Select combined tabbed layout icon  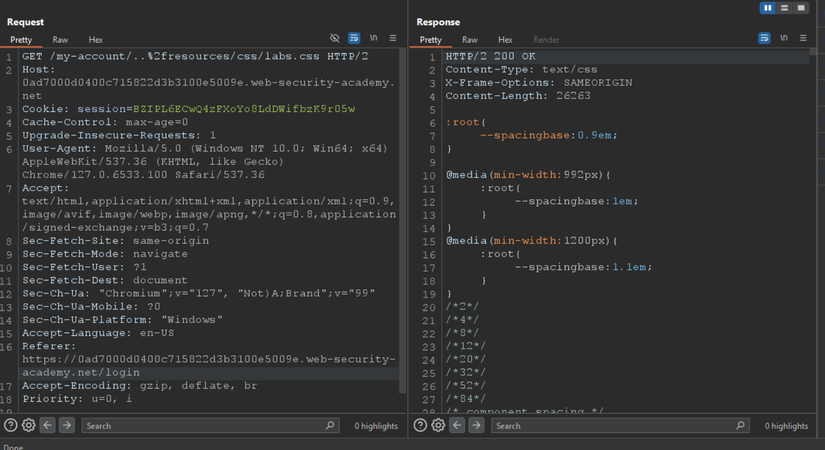click(801, 8)
